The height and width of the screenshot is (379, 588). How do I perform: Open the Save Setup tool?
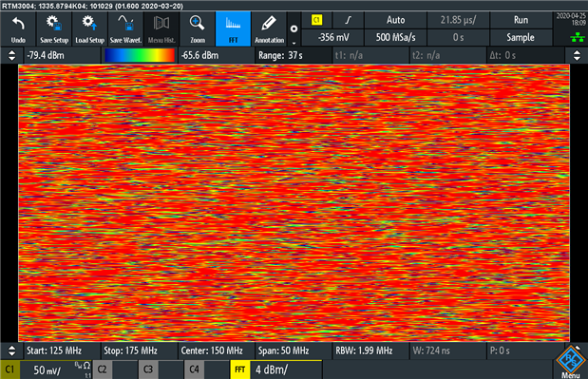(x=54, y=28)
